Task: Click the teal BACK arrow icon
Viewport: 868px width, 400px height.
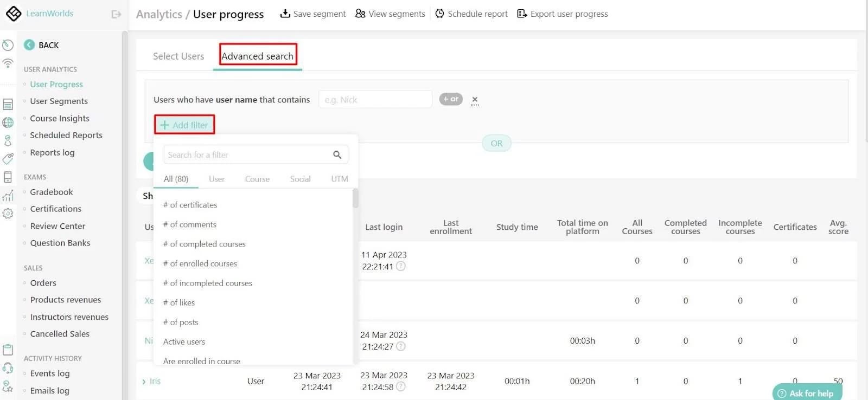Action: [x=29, y=45]
